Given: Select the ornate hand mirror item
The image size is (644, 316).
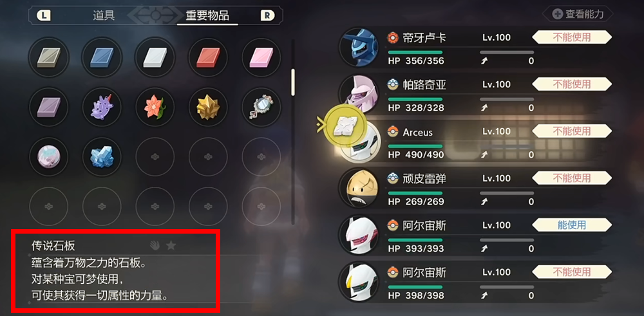Looking at the screenshot, I should pos(261,107).
